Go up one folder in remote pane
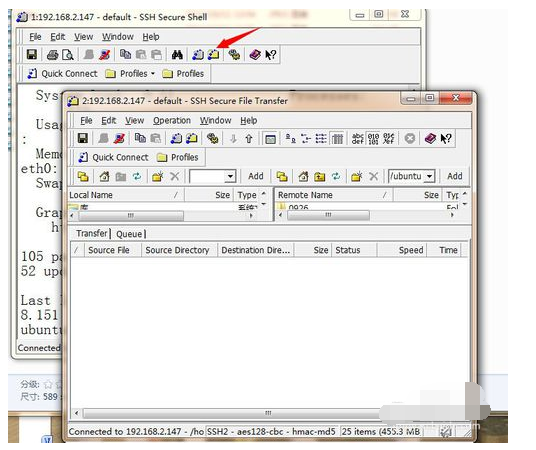This screenshot has height=450, width=536. [320, 176]
